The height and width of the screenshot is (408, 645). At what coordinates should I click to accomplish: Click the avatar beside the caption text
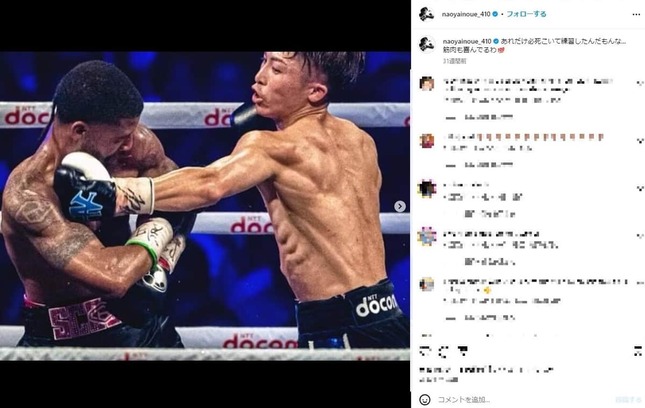(427, 44)
